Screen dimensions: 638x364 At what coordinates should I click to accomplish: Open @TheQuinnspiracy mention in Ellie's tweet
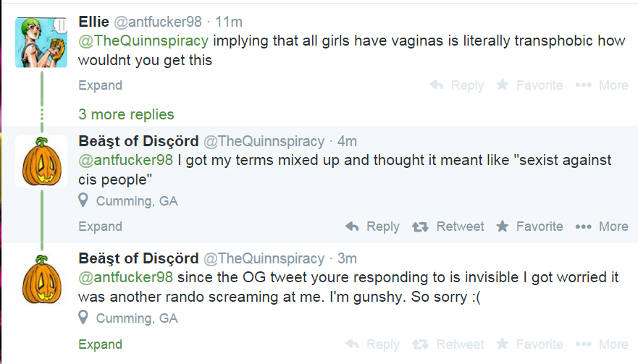(x=143, y=41)
